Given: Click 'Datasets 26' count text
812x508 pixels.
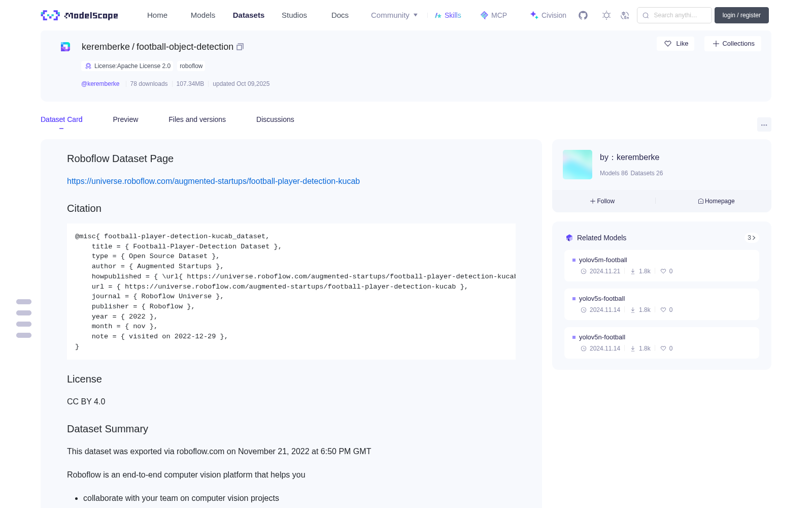Looking at the screenshot, I should [x=647, y=173].
